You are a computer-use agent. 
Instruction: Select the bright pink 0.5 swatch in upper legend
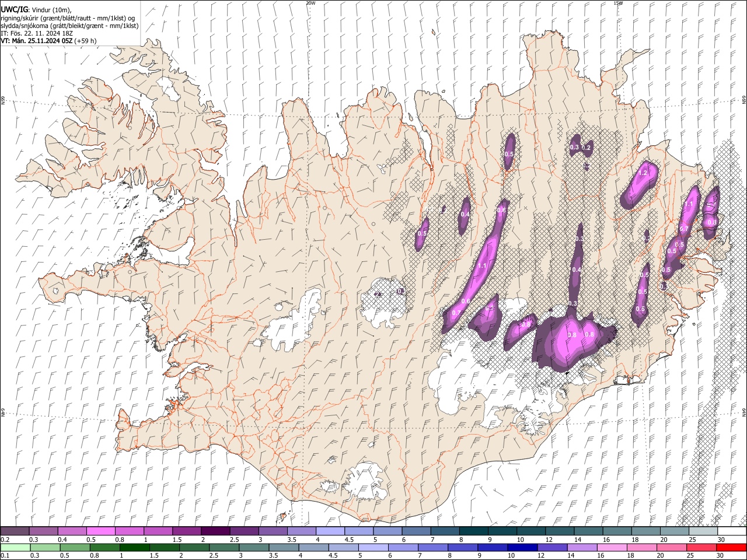point(100,531)
